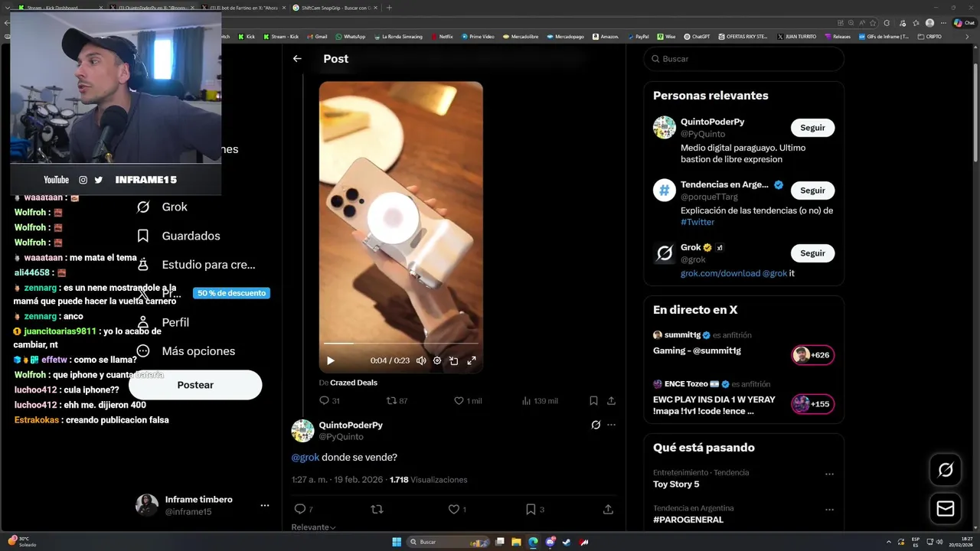Open the Toy Story 5 trend
Image resolution: width=980 pixels, height=551 pixels.
click(676, 484)
